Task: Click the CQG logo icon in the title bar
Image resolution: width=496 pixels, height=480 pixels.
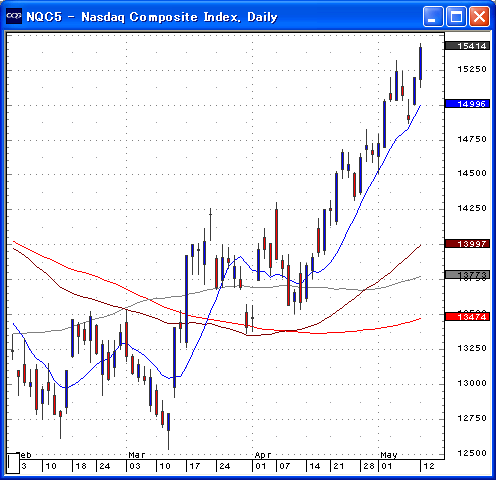Action: click(x=14, y=16)
